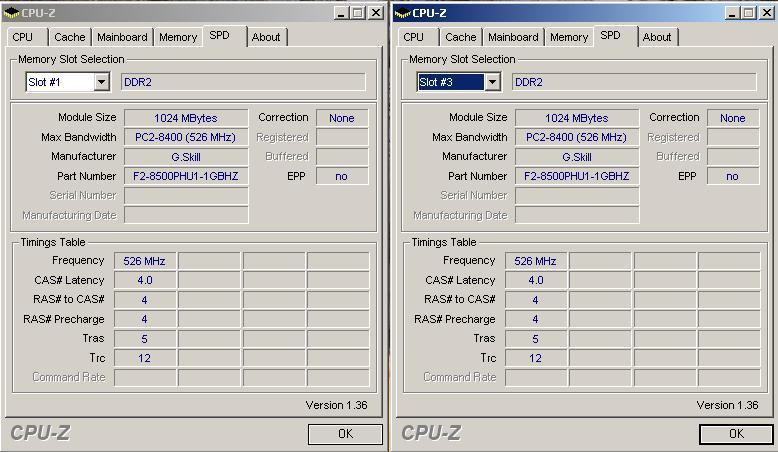Click 1024 MBytes module size in right window
Viewport: 778px width, 452px height.
click(x=577, y=118)
